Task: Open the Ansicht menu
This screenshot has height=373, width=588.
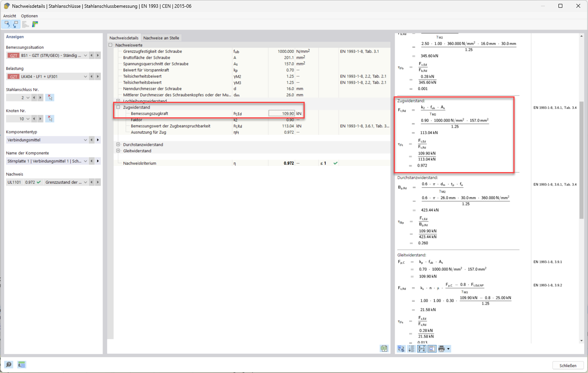Action: point(9,16)
